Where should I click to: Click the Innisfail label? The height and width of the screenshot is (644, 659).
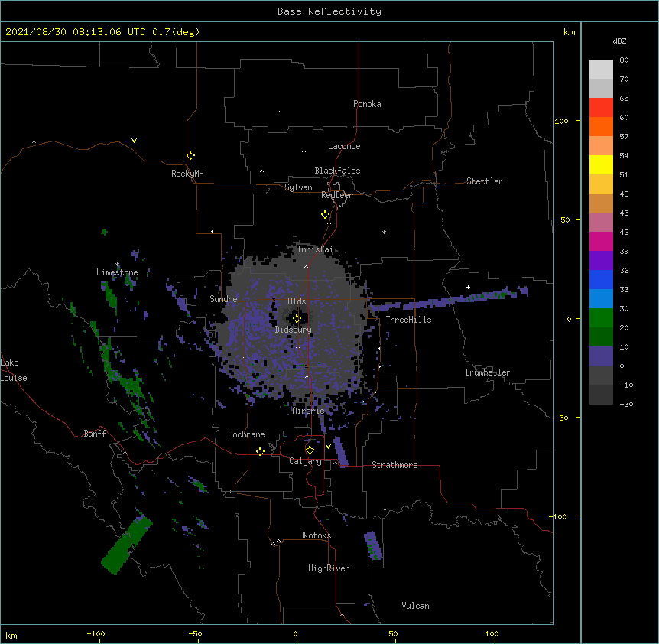[x=317, y=249]
